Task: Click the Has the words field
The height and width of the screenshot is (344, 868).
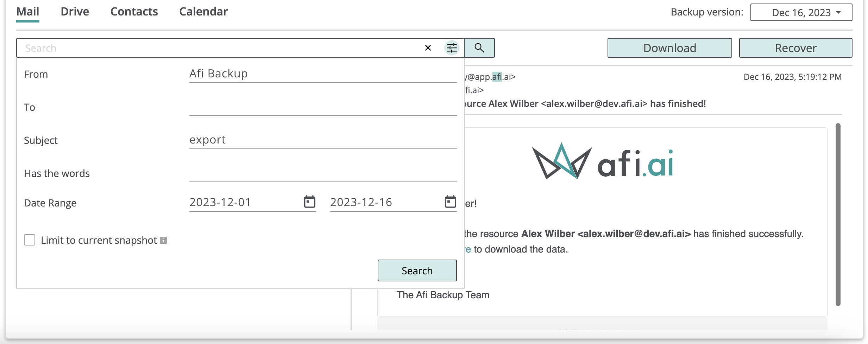Action: (323, 173)
